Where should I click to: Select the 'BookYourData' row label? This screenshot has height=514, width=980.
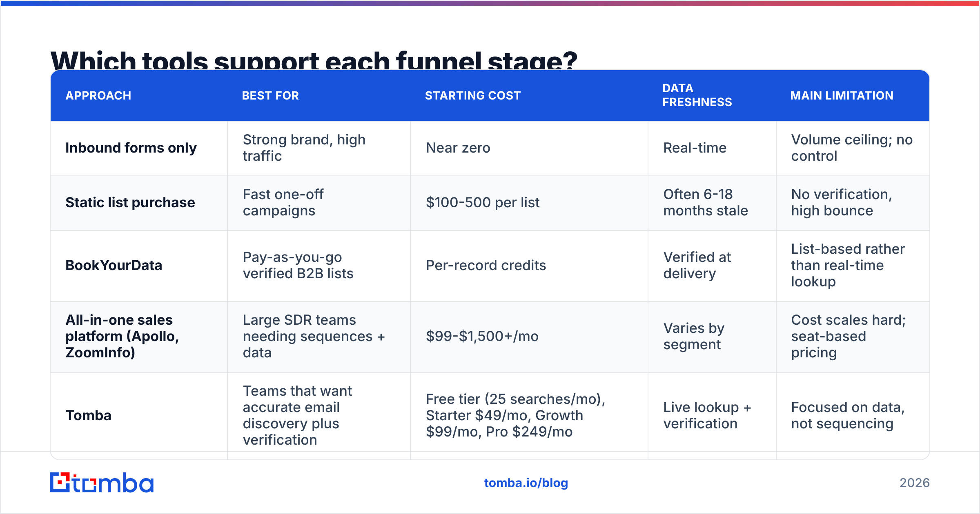pyautogui.click(x=114, y=265)
